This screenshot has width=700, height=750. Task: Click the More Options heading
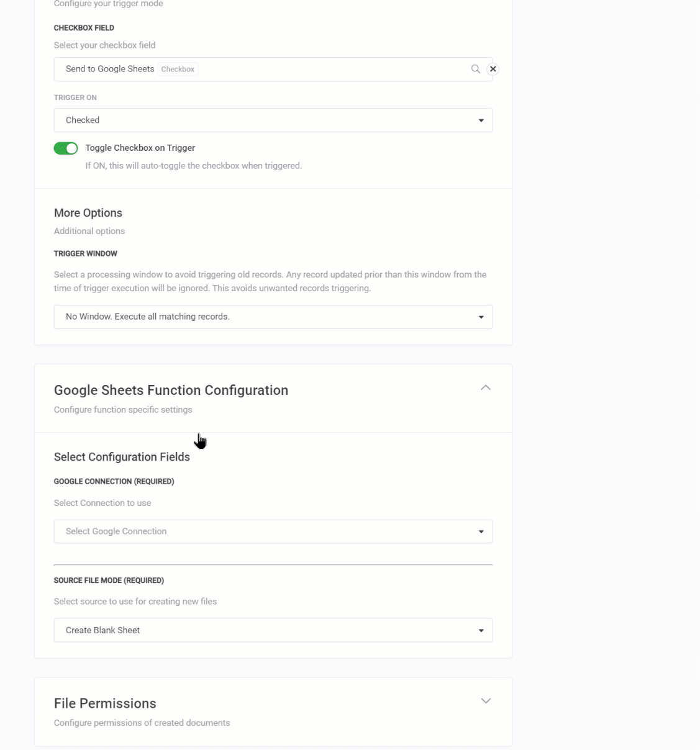tap(88, 212)
